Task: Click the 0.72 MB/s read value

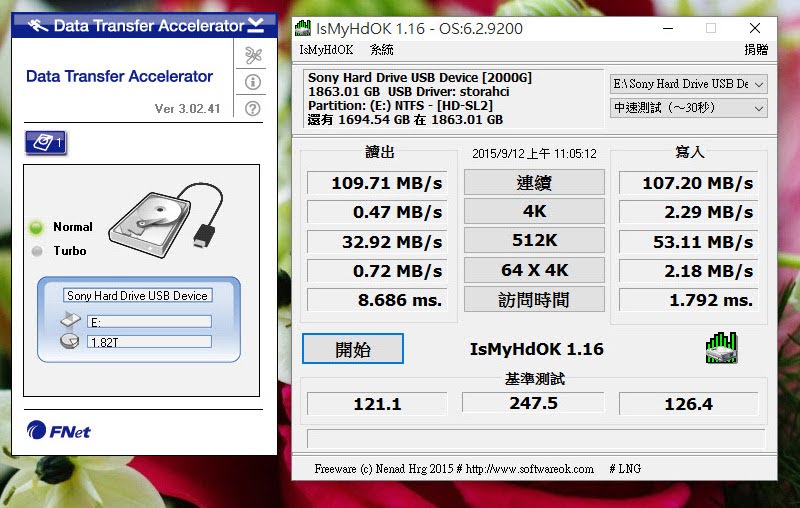Action: [377, 270]
